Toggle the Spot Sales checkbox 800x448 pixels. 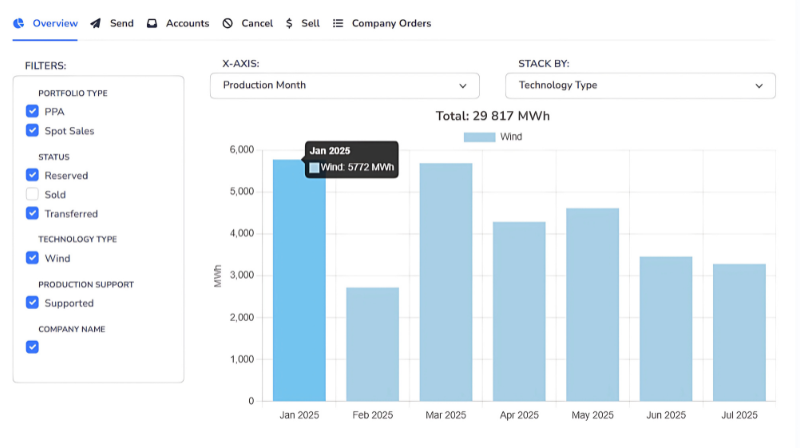click(x=32, y=131)
